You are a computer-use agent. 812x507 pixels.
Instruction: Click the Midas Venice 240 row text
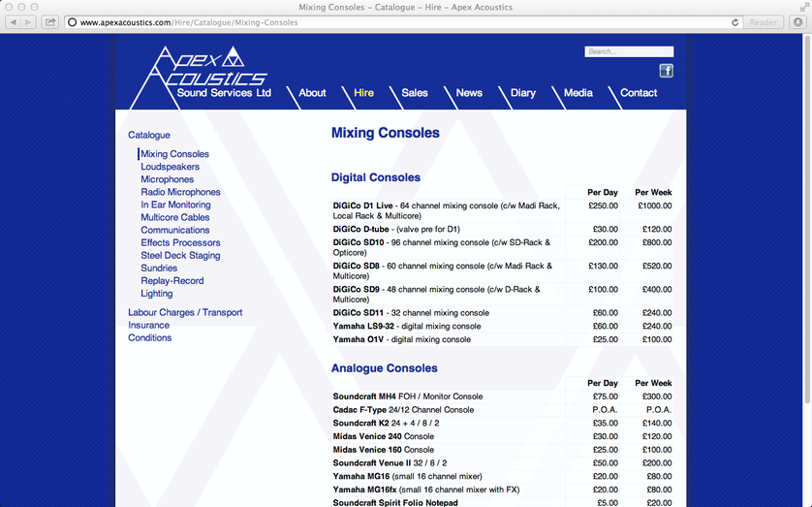point(383,436)
